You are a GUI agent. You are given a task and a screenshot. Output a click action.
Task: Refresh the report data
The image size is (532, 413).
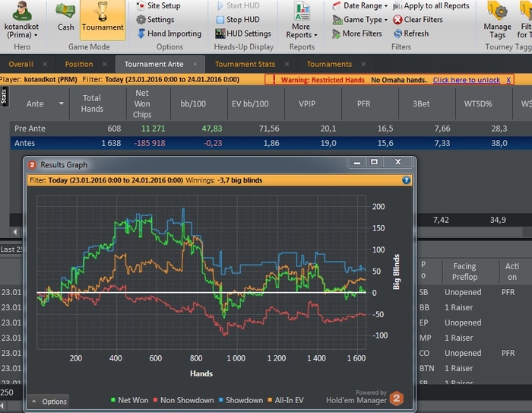411,33
